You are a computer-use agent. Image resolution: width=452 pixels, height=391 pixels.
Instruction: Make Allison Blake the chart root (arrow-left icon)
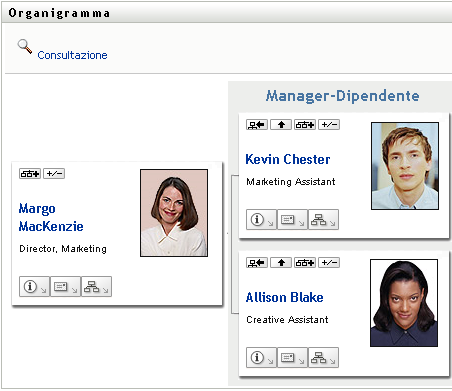(257, 263)
